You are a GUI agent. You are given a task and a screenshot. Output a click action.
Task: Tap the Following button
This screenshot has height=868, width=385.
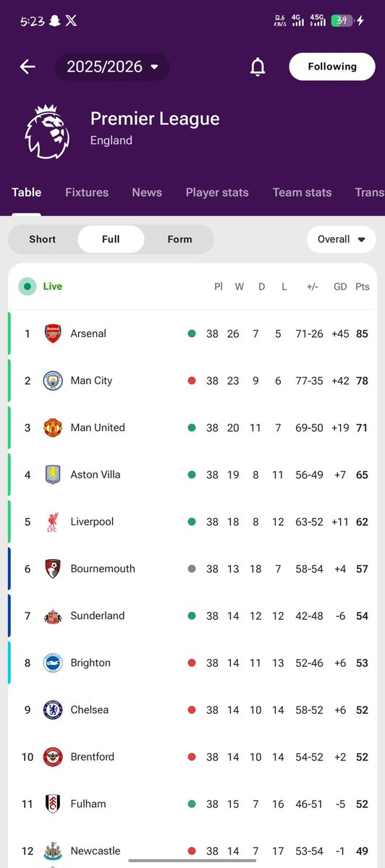[x=332, y=67]
